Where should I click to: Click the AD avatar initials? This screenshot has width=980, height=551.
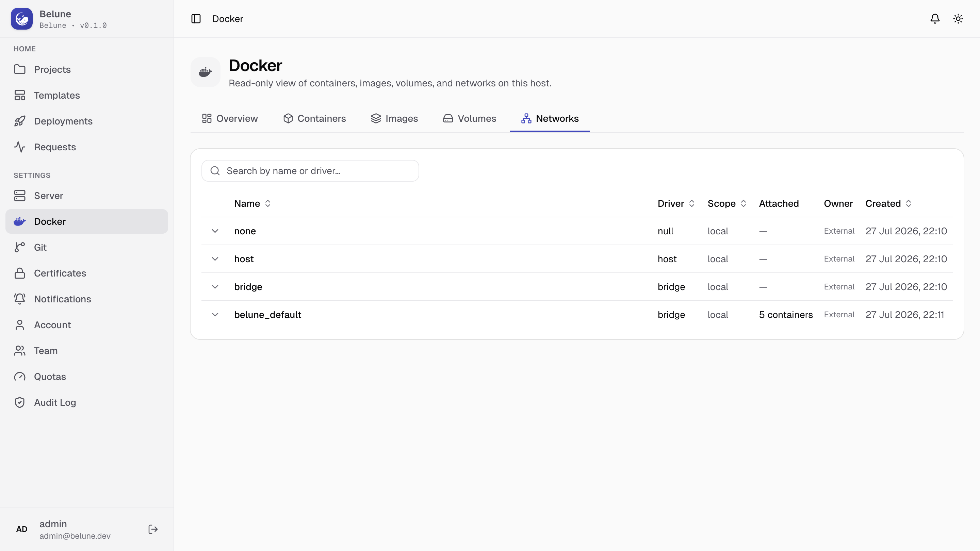[x=22, y=529]
